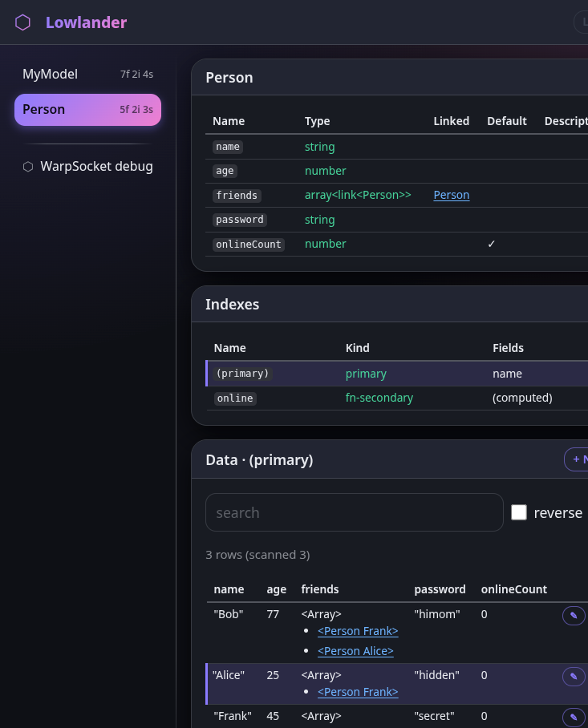Image resolution: width=588 pixels, height=728 pixels.
Task: Click the search input field
Action: (355, 512)
